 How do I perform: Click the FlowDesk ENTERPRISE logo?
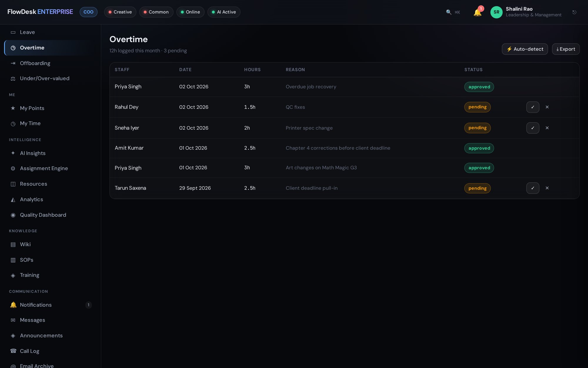click(40, 12)
